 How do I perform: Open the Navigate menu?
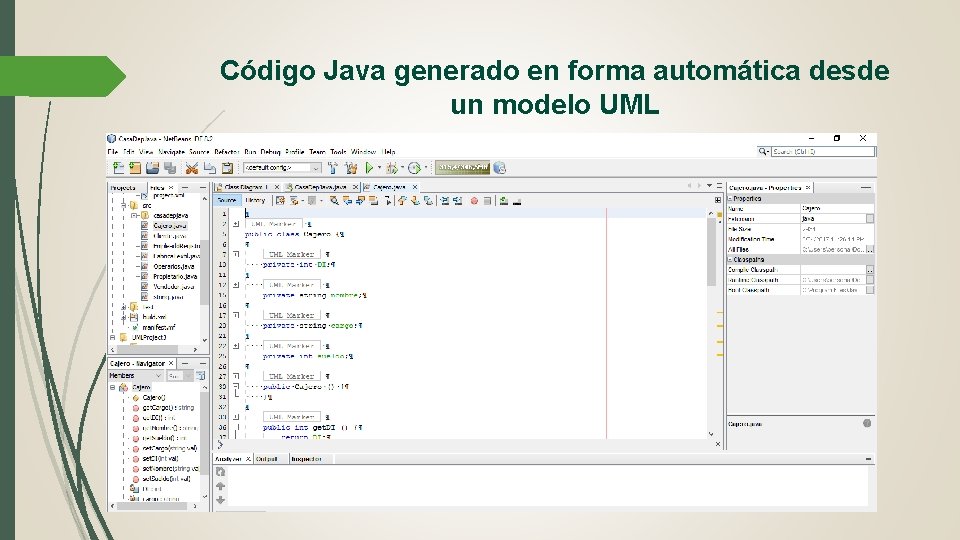click(x=171, y=152)
